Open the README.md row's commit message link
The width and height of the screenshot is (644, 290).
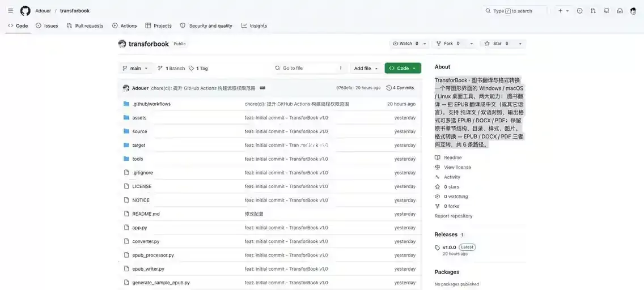[254, 214]
